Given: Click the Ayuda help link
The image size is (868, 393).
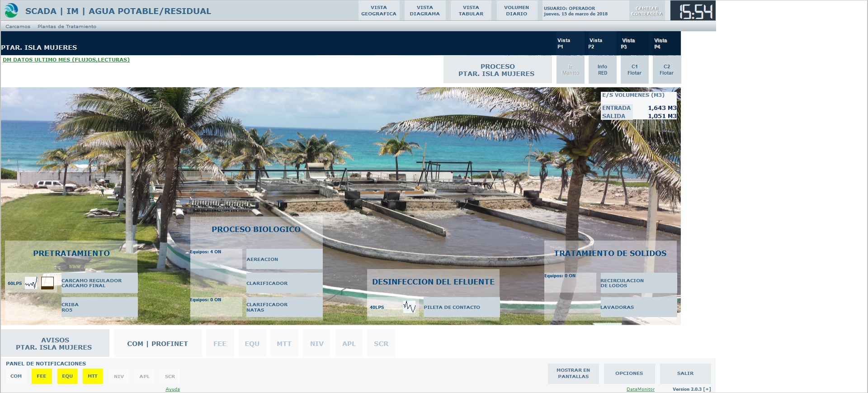Looking at the screenshot, I should (x=173, y=389).
